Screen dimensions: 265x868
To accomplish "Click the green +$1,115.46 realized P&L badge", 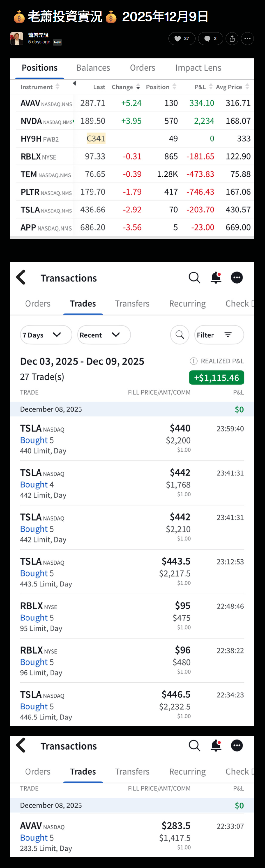I will tap(216, 377).
